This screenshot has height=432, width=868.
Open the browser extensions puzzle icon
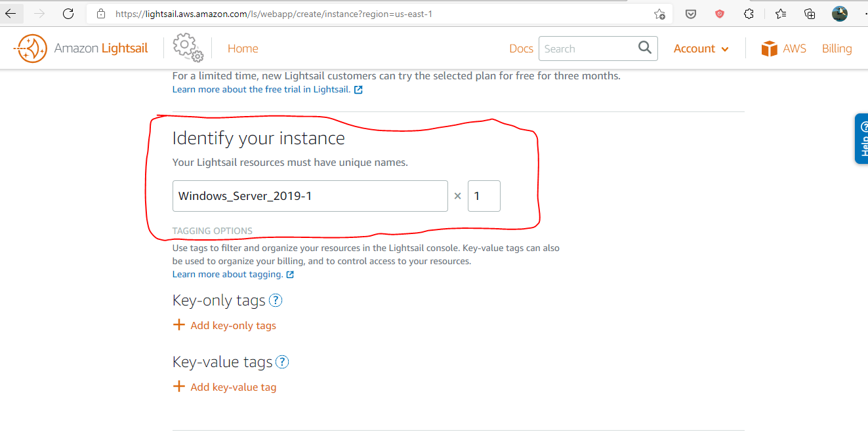tap(749, 14)
